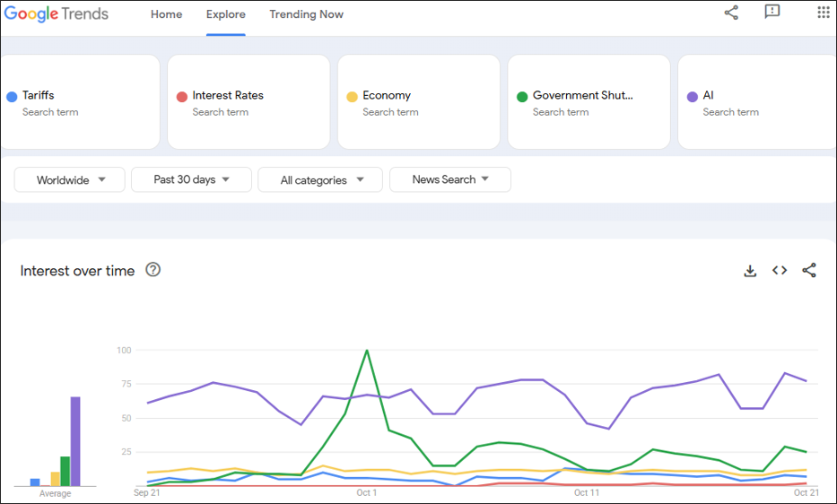Click the yellow Economy color dot
Viewport: 837px width, 504px height.
click(x=352, y=97)
